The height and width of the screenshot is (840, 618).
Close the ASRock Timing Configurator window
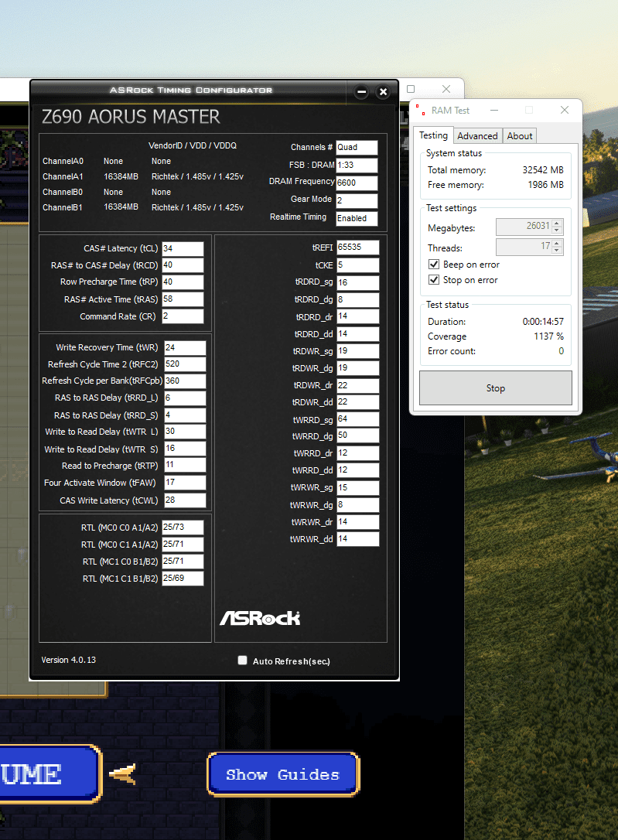383,91
